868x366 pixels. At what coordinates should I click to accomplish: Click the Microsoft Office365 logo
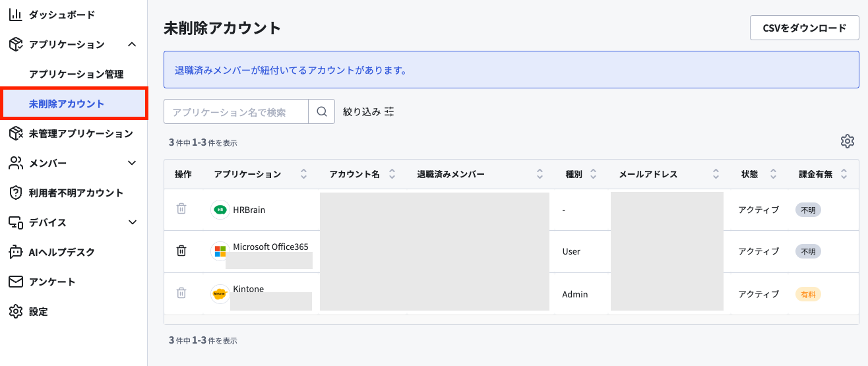click(x=220, y=251)
